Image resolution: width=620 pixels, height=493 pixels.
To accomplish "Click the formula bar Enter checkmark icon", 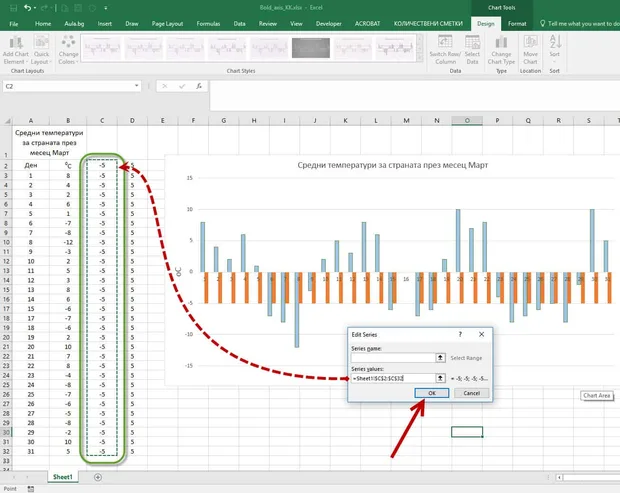I will tap(181, 86).
